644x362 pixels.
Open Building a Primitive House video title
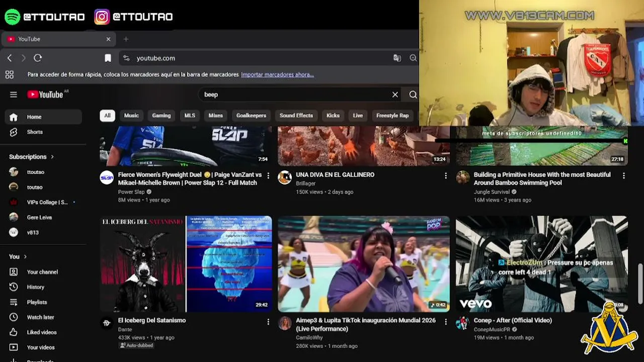[542, 178]
